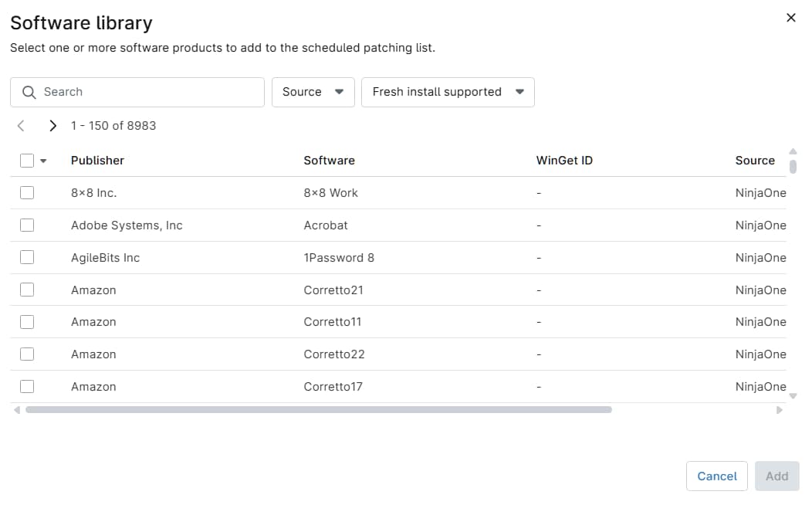Sort by the Source column header
The height and width of the screenshot is (505, 812).
(x=755, y=161)
